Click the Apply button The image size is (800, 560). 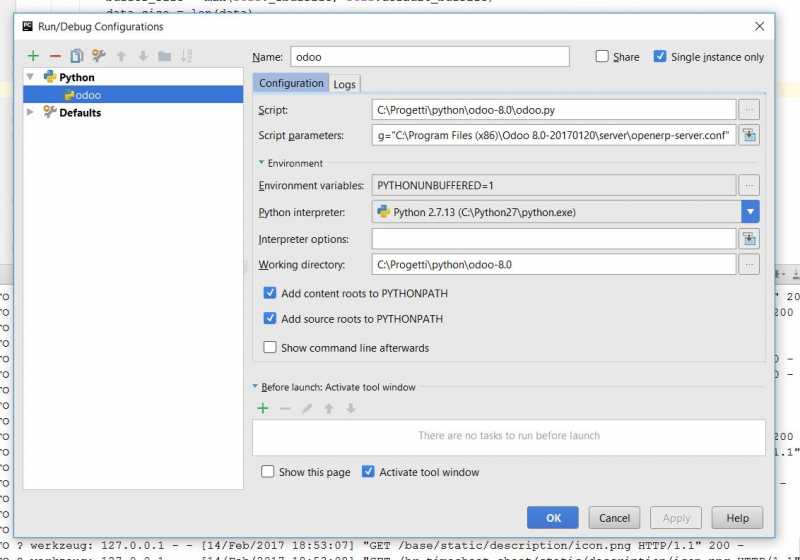point(676,518)
